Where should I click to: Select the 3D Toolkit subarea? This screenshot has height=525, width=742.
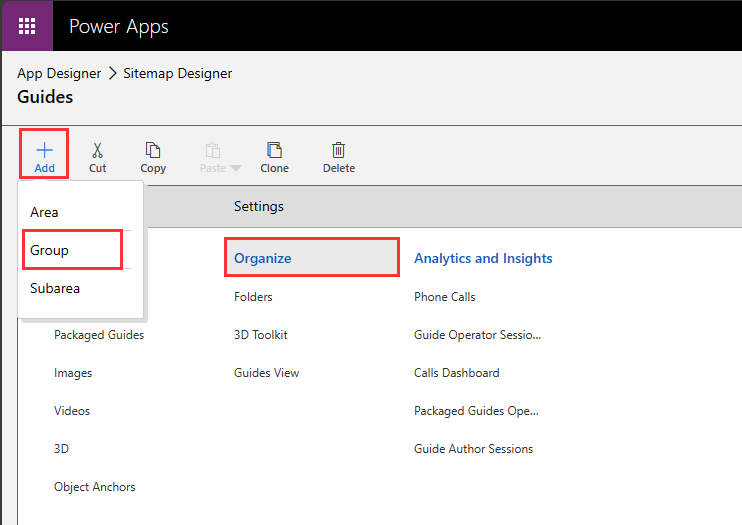[261, 335]
